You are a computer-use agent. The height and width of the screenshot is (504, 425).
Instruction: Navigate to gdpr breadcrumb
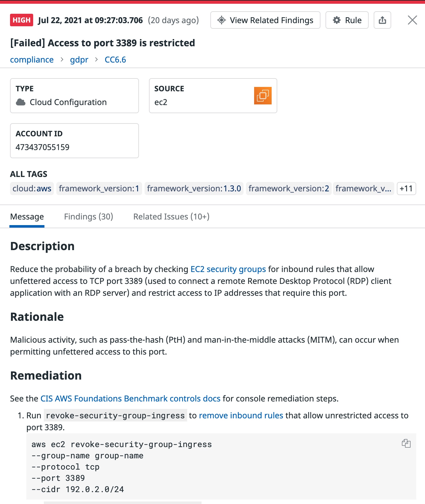(79, 60)
